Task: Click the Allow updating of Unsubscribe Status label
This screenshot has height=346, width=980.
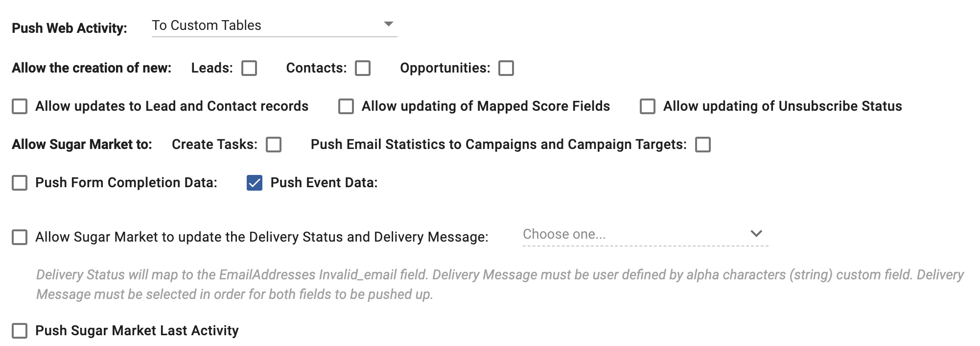Action: pos(782,106)
